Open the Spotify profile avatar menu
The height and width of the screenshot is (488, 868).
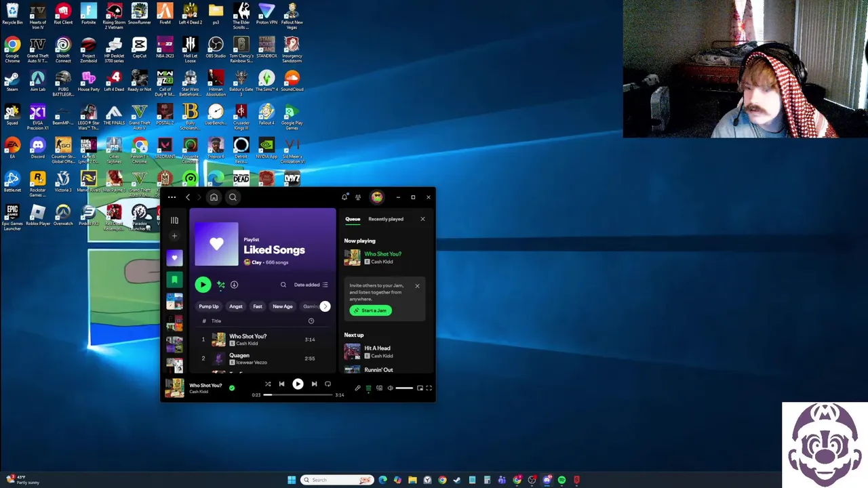pyautogui.click(x=377, y=197)
